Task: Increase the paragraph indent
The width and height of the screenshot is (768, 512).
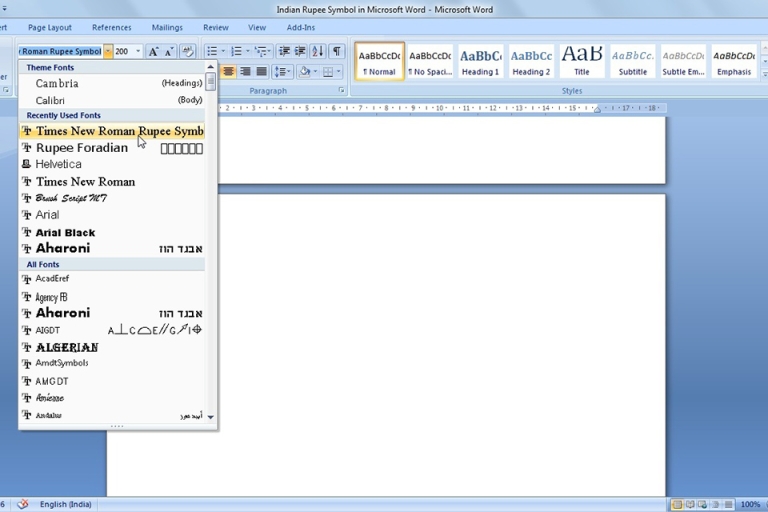Action: tap(300, 51)
